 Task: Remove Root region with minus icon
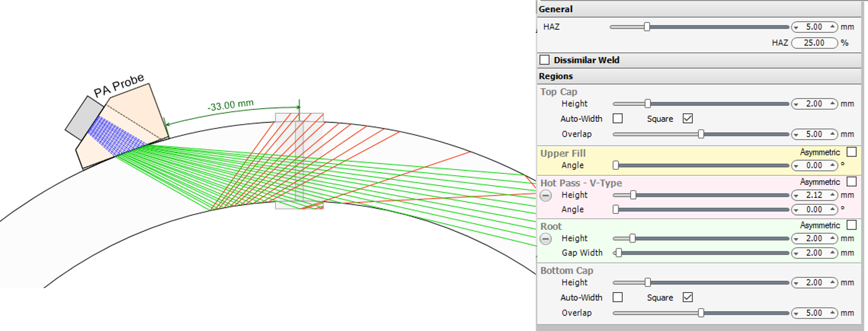coord(545,239)
